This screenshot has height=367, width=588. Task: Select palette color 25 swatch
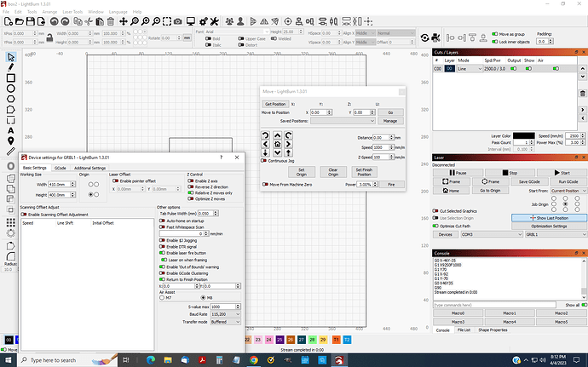point(280,340)
